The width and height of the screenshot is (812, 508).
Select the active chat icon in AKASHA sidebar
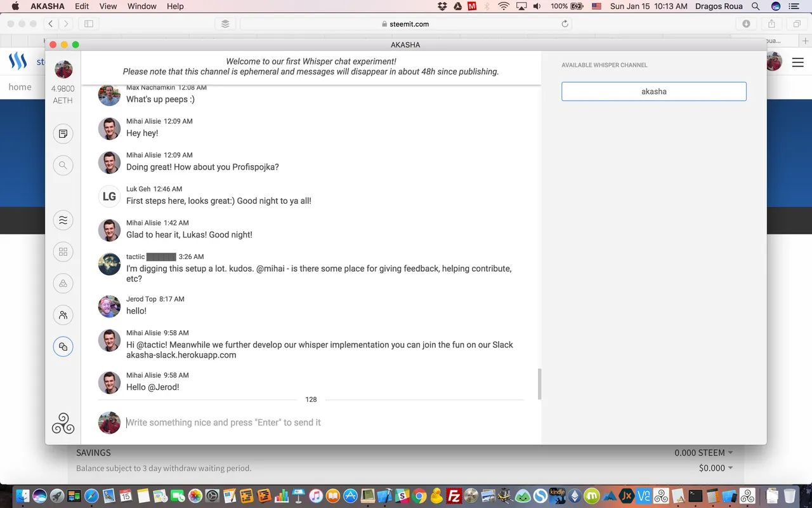click(63, 347)
